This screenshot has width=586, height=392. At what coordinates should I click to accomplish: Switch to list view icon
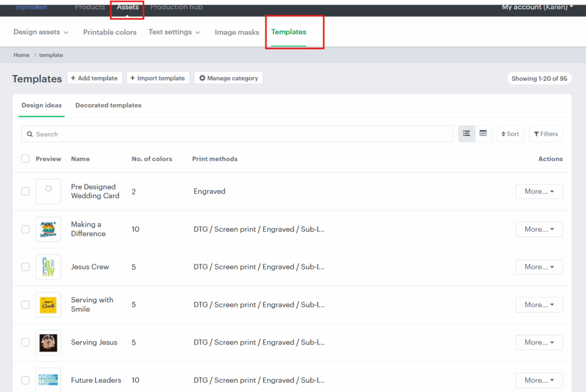466,134
